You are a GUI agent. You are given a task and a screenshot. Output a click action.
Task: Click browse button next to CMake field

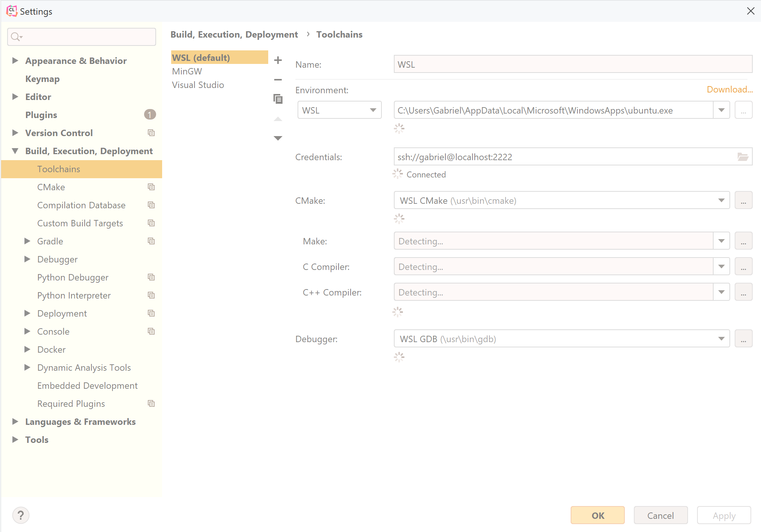tap(743, 200)
